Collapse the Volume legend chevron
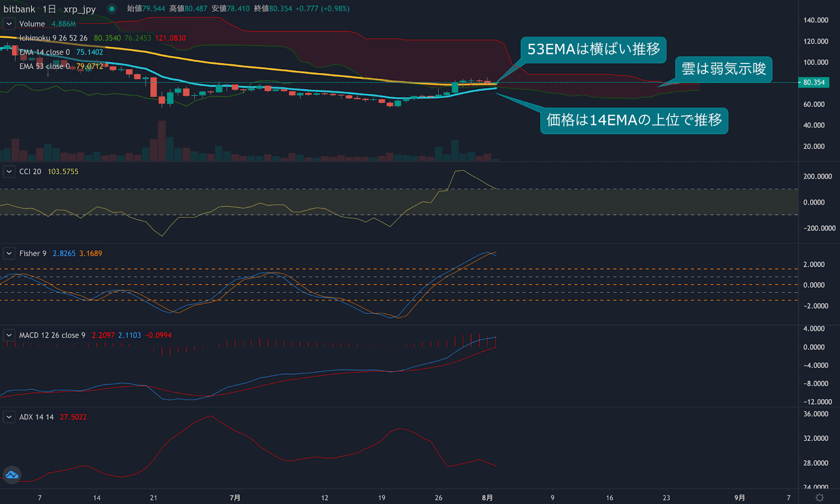The height and width of the screenshot is (504, 840). coord(8,24)
